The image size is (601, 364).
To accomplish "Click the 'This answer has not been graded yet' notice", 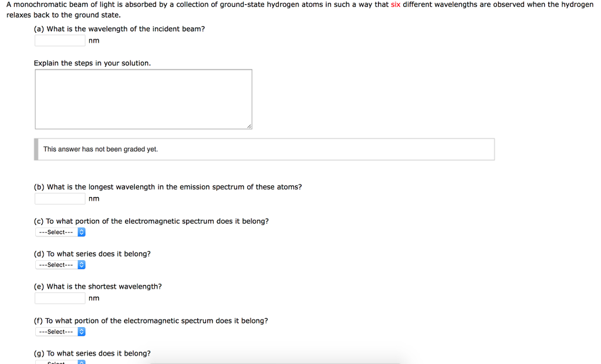I will coord(100,149).
